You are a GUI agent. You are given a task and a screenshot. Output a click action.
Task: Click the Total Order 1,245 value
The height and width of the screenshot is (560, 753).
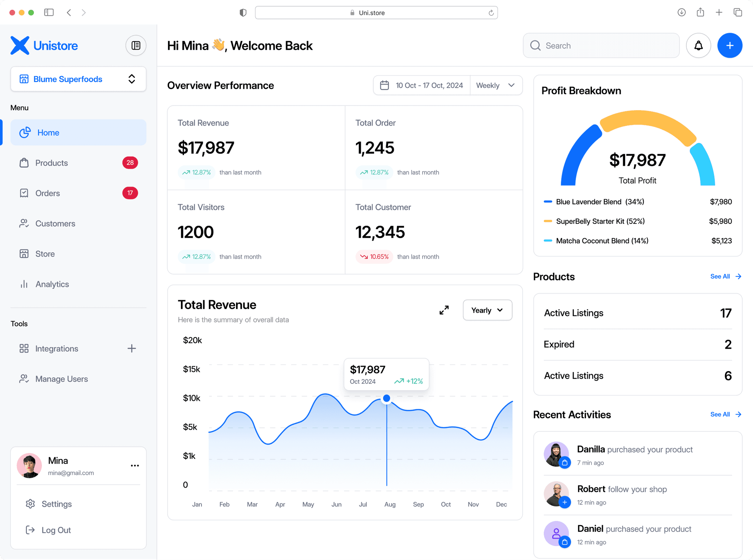click(375, 148)
